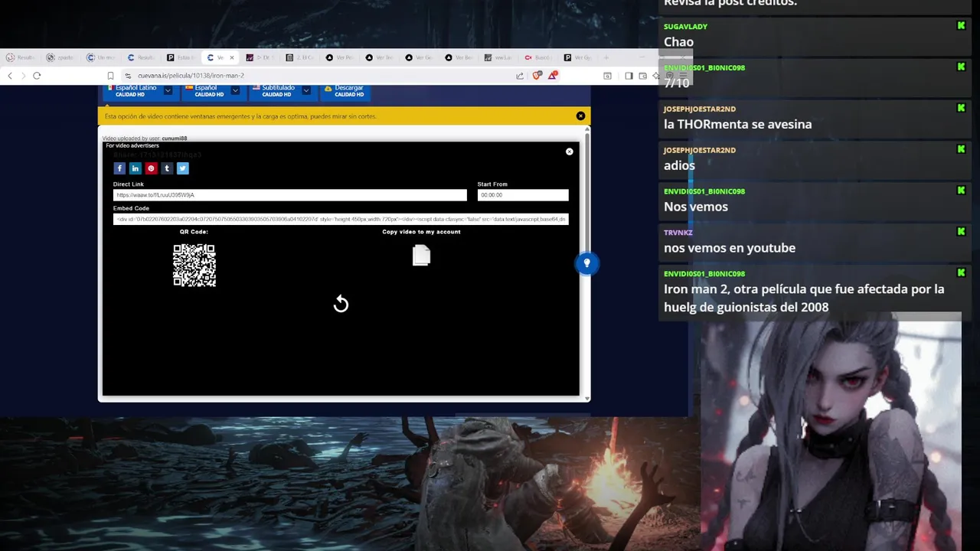Switch to the 'Ver Tre' tab

click(381, 57)
